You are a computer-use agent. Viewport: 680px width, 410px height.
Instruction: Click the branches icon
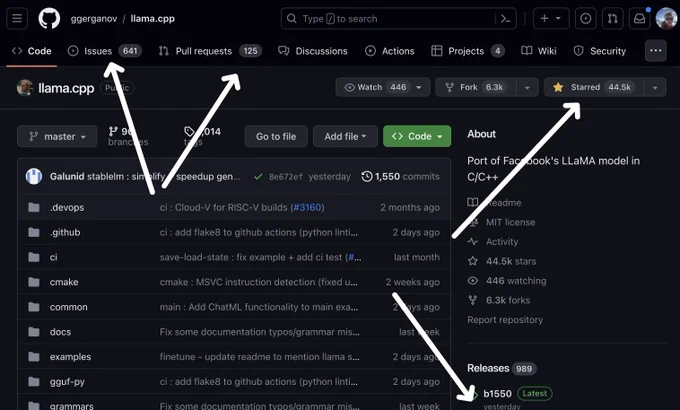(113, 131)
